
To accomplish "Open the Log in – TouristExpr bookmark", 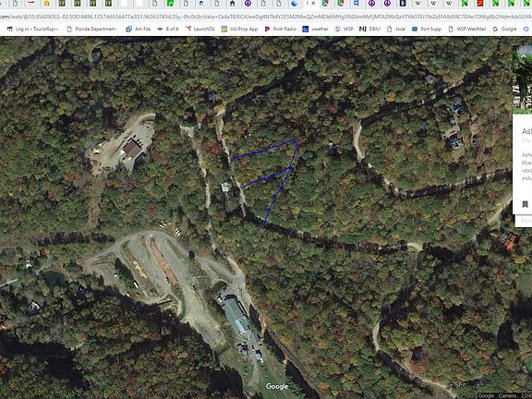I will click(x=33, y=30).
